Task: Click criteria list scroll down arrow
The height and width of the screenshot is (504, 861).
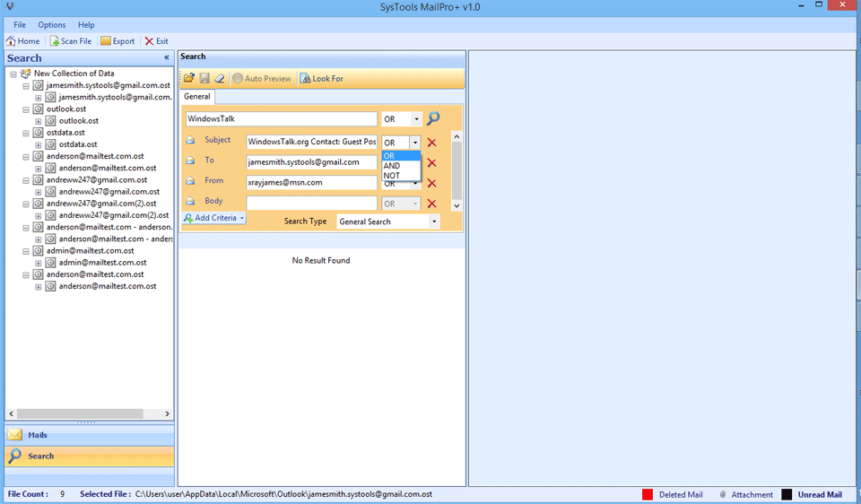Action: [457, 206]
